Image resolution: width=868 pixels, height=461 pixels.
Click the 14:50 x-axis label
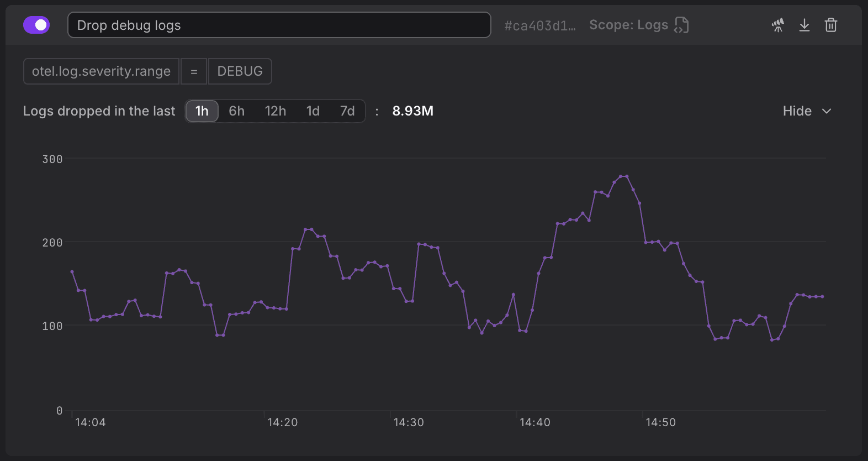click(x=661, y=422)
